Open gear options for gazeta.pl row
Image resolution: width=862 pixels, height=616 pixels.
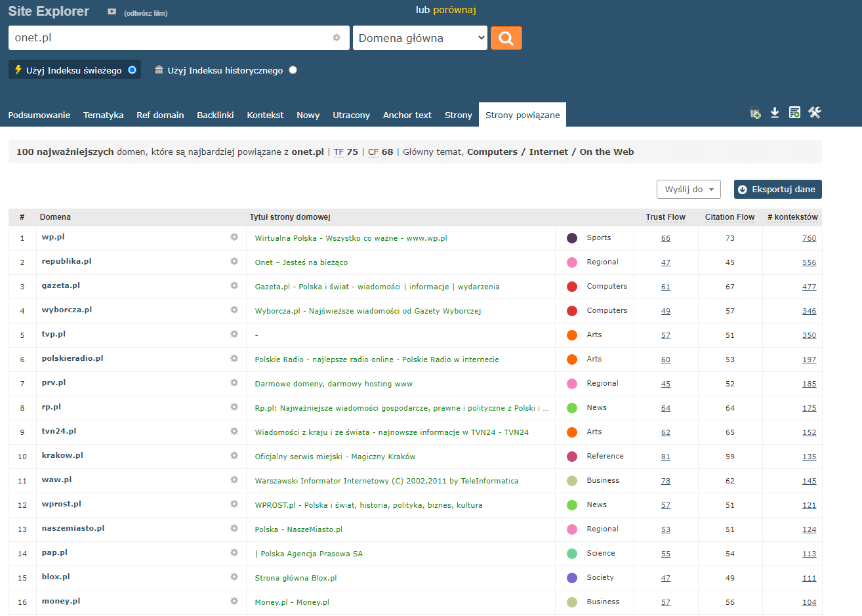[234, 285]
